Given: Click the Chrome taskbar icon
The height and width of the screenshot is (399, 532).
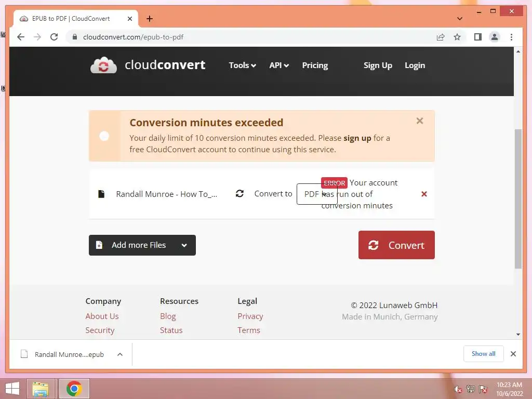Looking at the screenshot, I should point(74,389).
